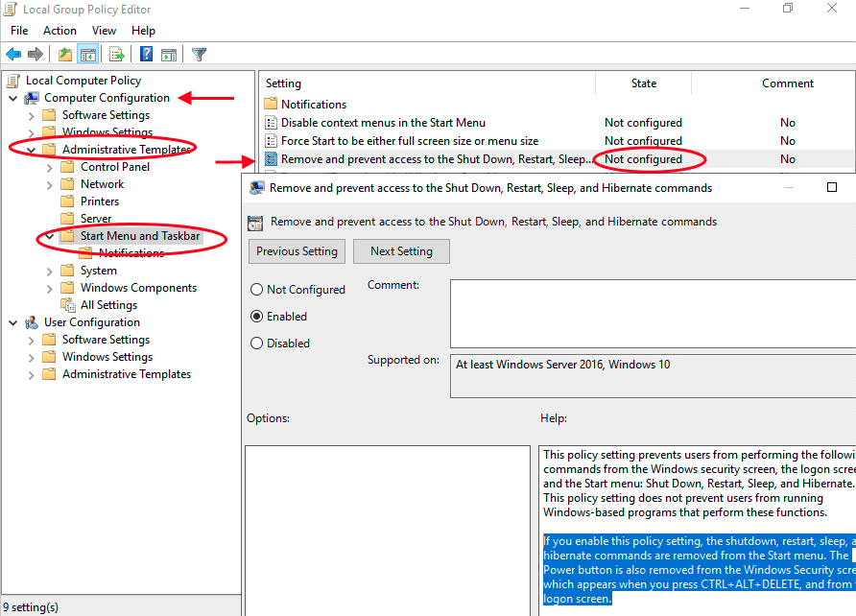This screenshot has width=856, height=616.
Task: Expand the Windows Components folder
Action: (50, 287)
